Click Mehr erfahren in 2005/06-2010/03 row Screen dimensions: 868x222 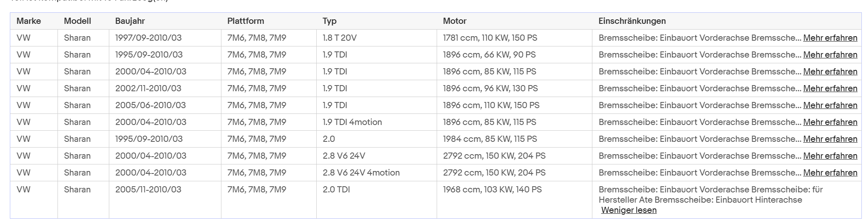click(830, 105)
